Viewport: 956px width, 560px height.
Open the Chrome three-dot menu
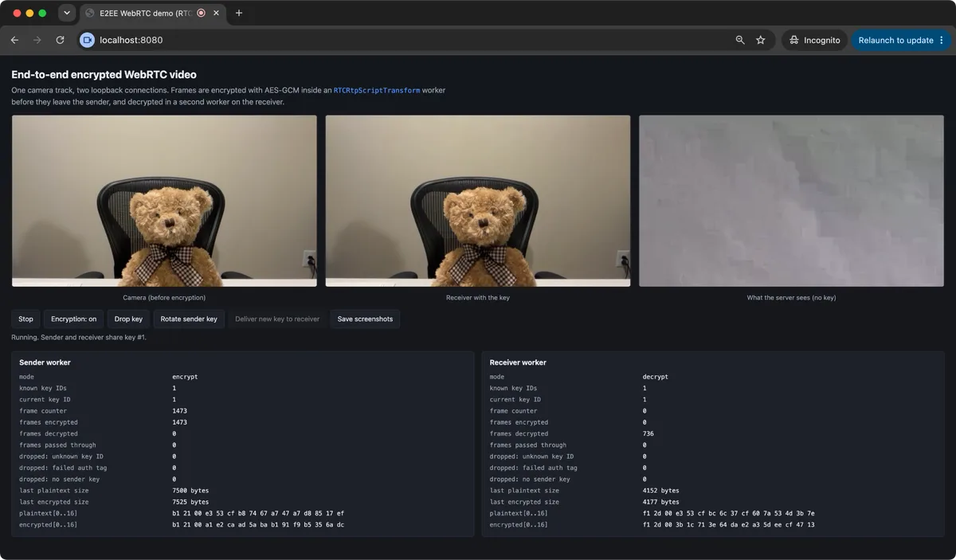point(942,40)
